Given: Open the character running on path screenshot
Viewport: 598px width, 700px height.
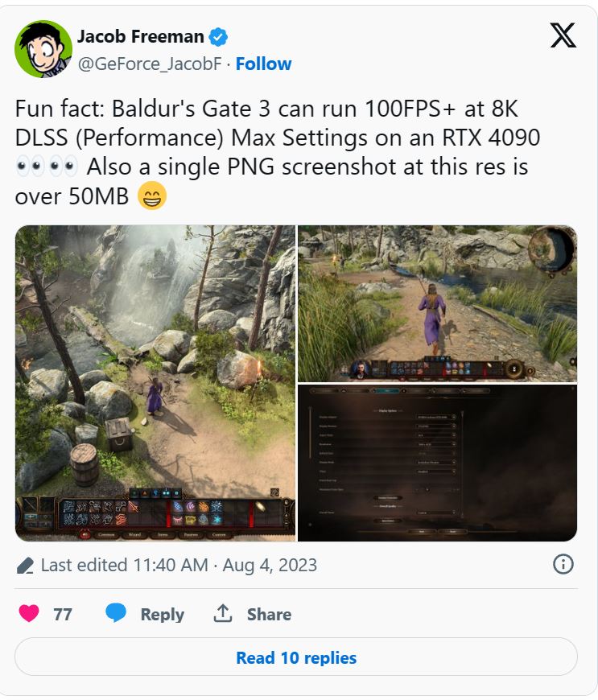Looking at the screenshot, I should 437,303.
